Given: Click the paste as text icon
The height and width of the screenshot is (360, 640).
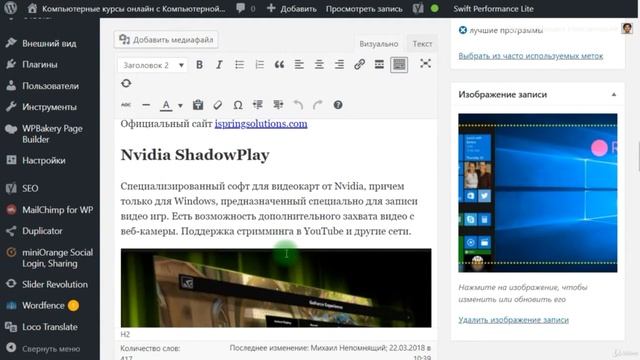Looking at the screenshot, I should [x=198, y=105].
